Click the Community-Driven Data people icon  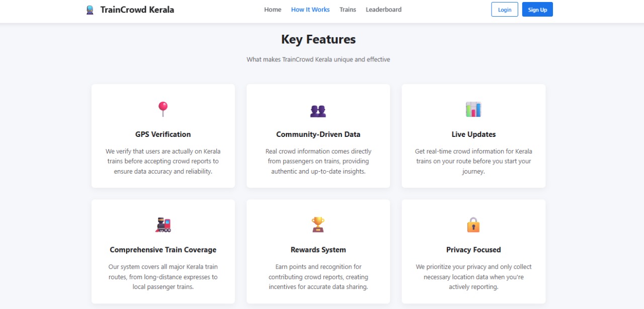(318, 111)
